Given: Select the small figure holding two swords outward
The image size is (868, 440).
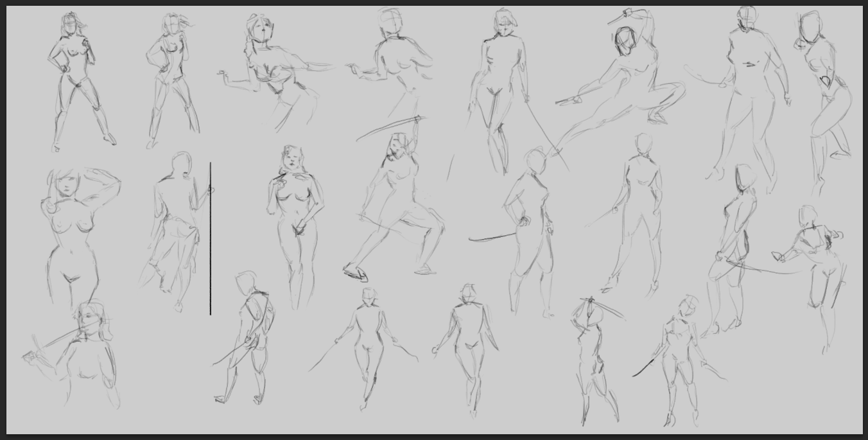Looking at the screenshot, I should tap(364, 348).
